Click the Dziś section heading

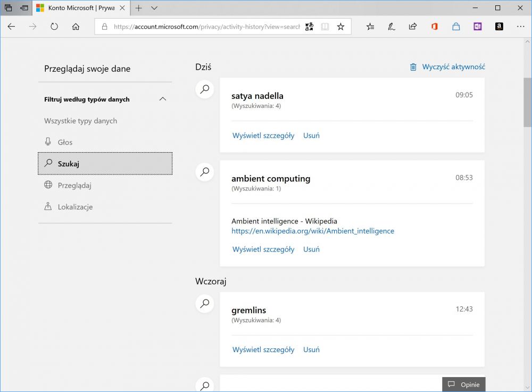point(203,67)
